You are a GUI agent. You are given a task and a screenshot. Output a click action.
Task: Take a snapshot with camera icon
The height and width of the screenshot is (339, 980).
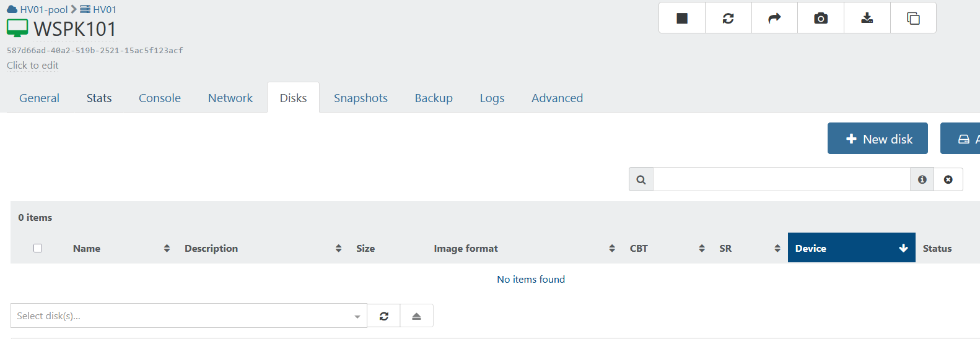coord(821,18)
